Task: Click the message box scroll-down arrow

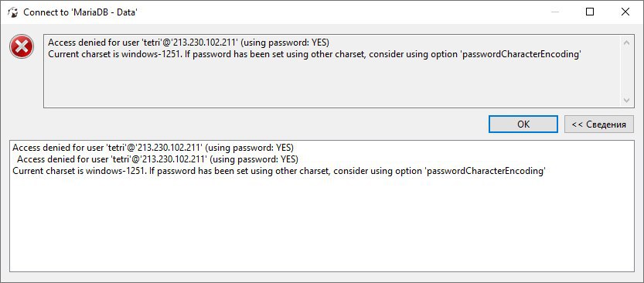Action: [626, 100]
